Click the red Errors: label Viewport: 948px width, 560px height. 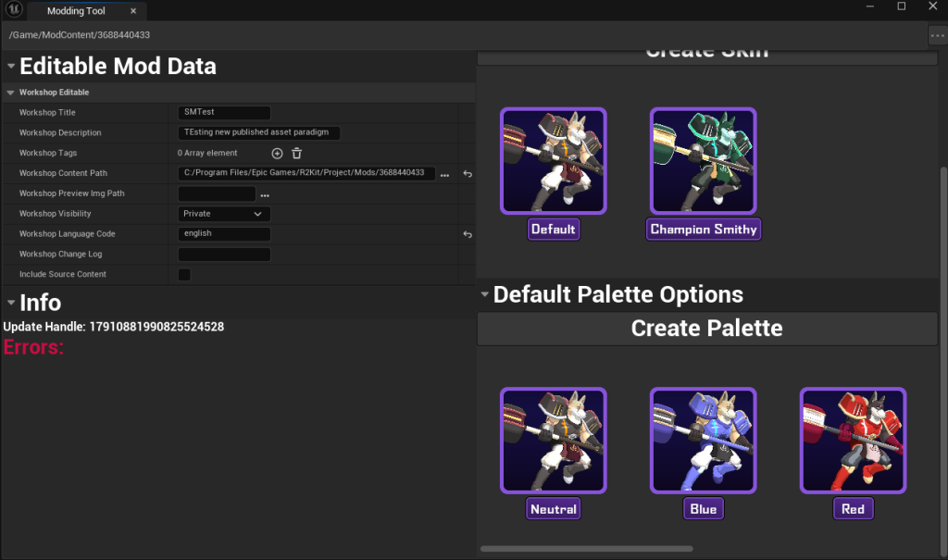(33, 347)
